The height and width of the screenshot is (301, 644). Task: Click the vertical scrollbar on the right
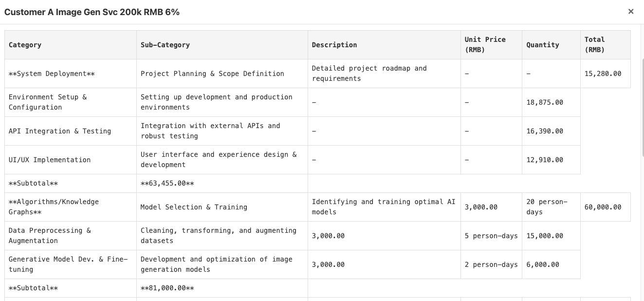[x=642, y=107]
